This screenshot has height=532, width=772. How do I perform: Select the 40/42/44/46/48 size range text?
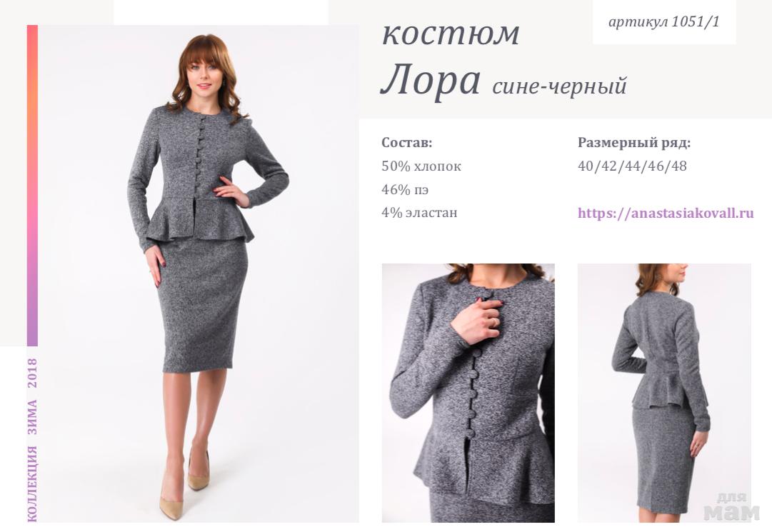point(632,166)
